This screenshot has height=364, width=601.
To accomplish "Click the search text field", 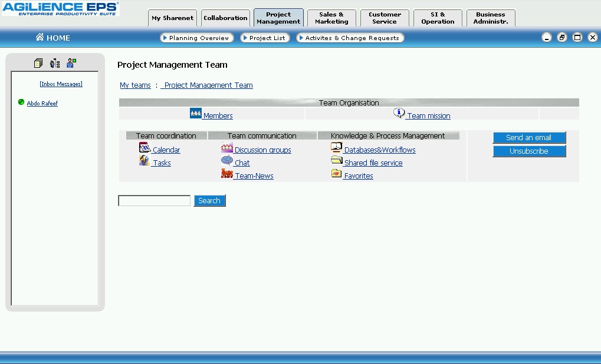I will pos(154,201).
